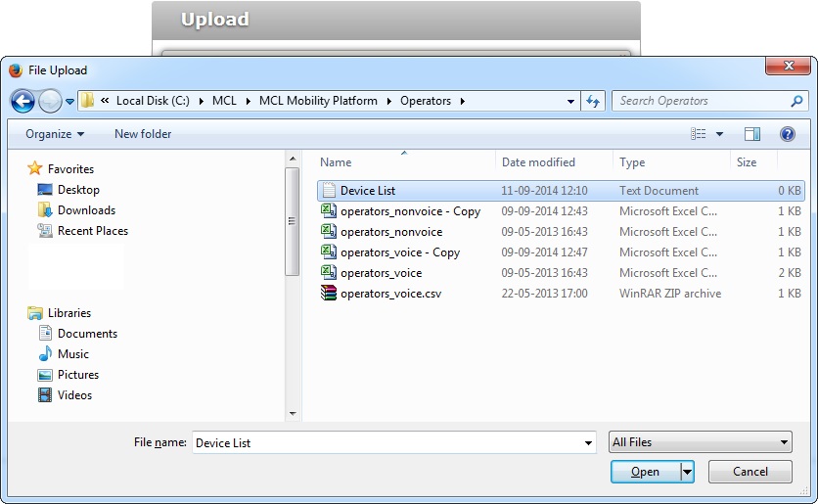Viewport: 818px width, 504px height.
Task: Open the Documents library
Action: [87, 334]
